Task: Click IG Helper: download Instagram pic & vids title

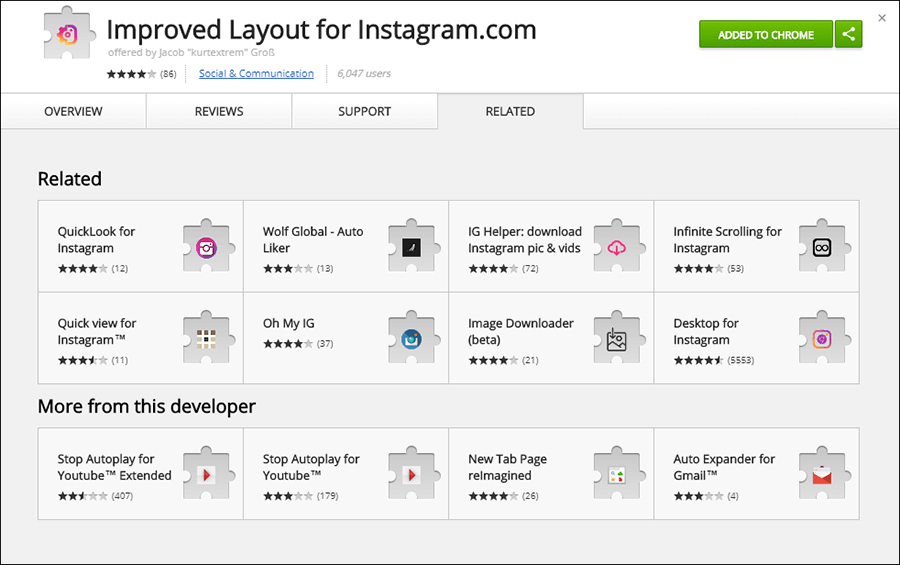Action: (x=525, y=239)
